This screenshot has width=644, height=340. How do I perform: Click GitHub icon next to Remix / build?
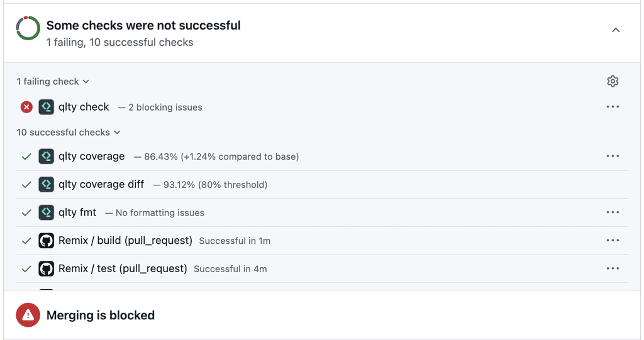pos(47,241)
